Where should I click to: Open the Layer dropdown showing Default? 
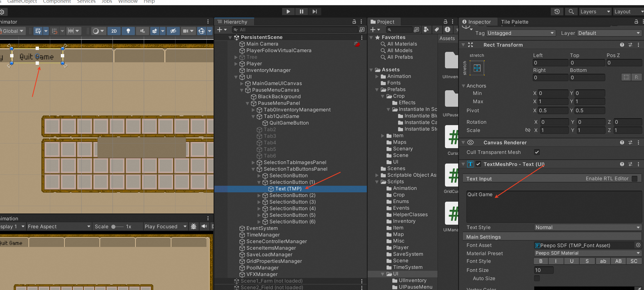coord(609,33)
